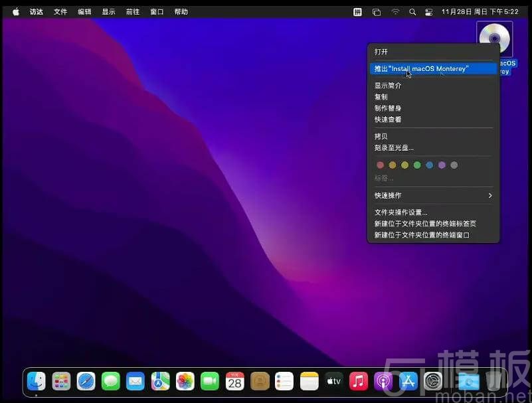Click the Calendar icon showing 28
Viewport: 532px width, 403px height.
234,381
